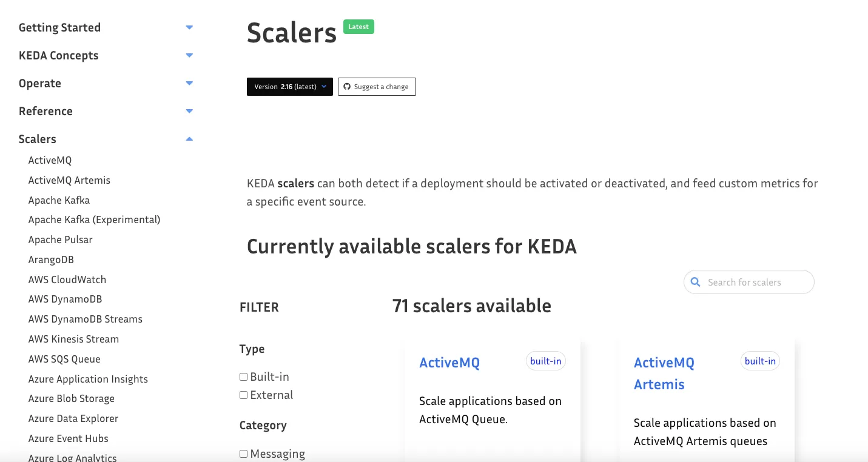Viewport: 868px width, 462px height.
Task: Open Reference in sidebar
Action: pyautogui.click(x=45, y=111)
